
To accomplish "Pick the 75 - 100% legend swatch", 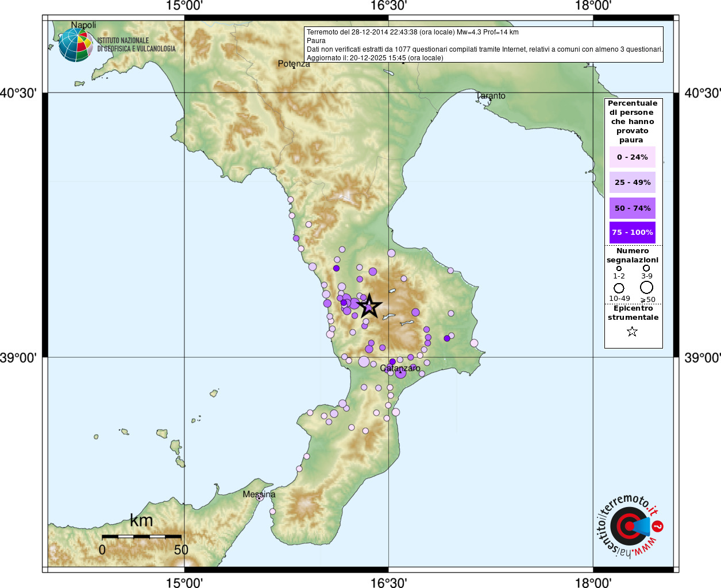I will pyautogui.click(x=632, y=233).
